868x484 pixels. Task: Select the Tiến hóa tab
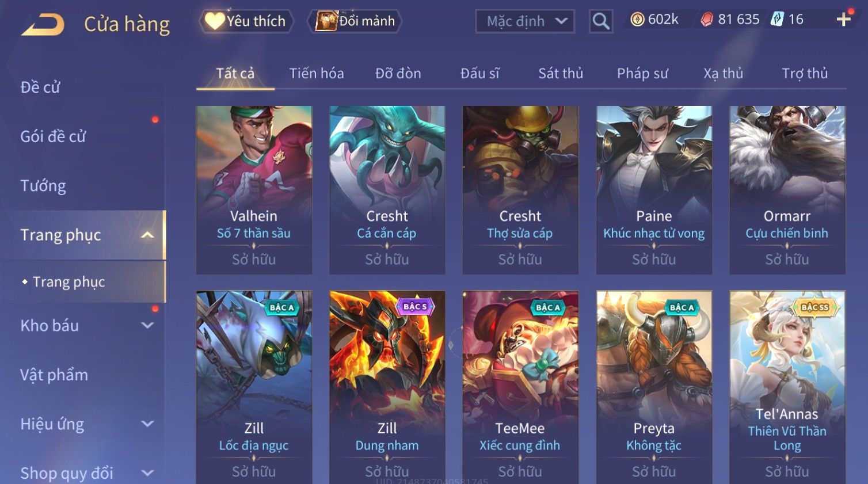point(317,74)
